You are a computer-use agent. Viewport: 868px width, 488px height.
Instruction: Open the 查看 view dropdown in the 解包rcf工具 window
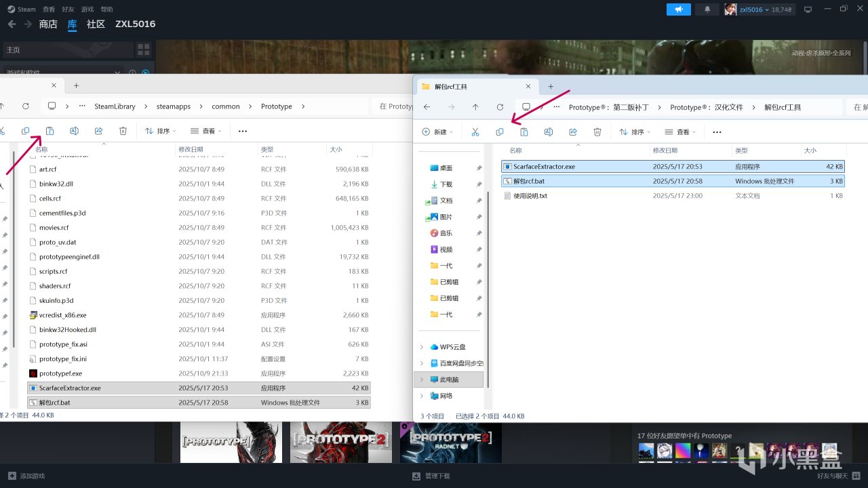(680, 132)
